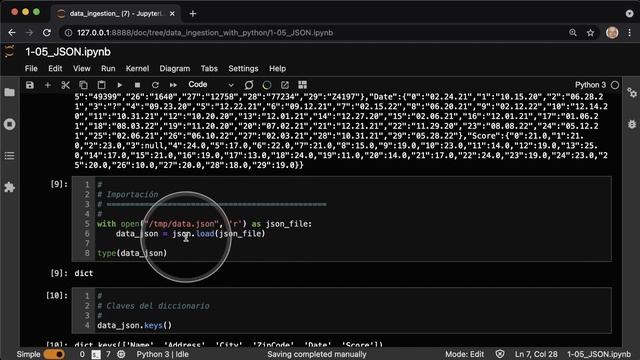The width and height of the screenshot is (640, 360).
Task: Bookmark this page with the star icon
Action: [590, 33]
